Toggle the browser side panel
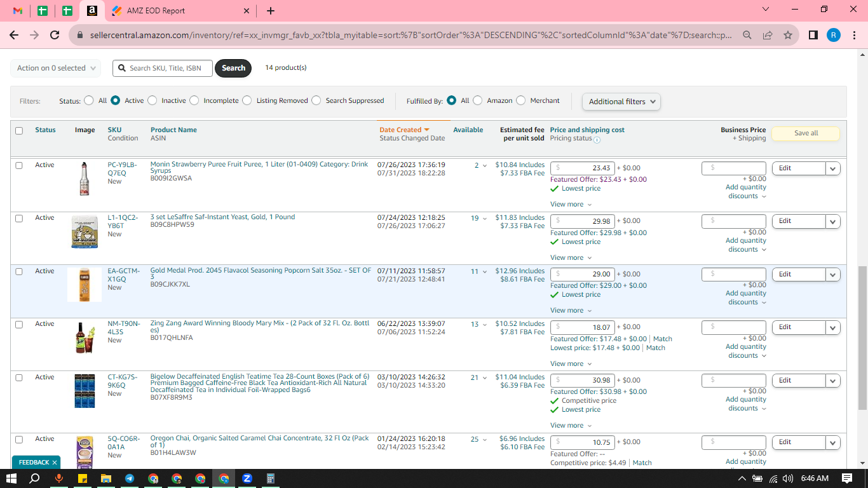The image size is (868, 488). [x=813, y=35]
